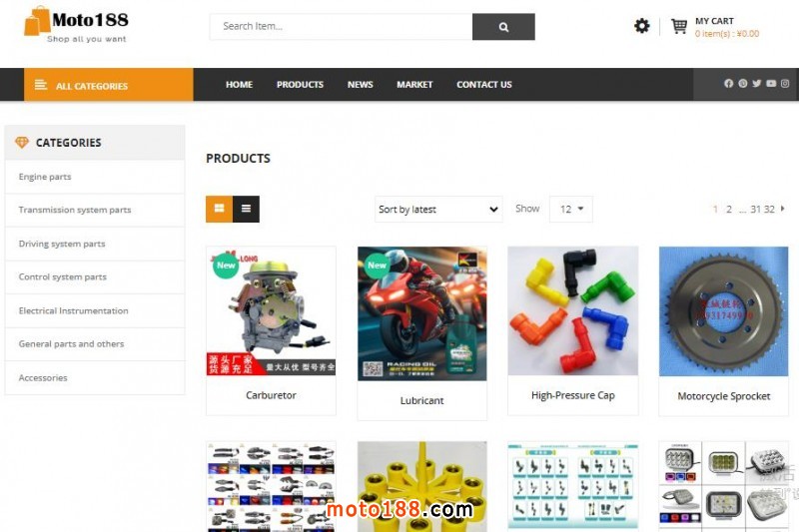Open the settings gear icon

coord(641,26)
